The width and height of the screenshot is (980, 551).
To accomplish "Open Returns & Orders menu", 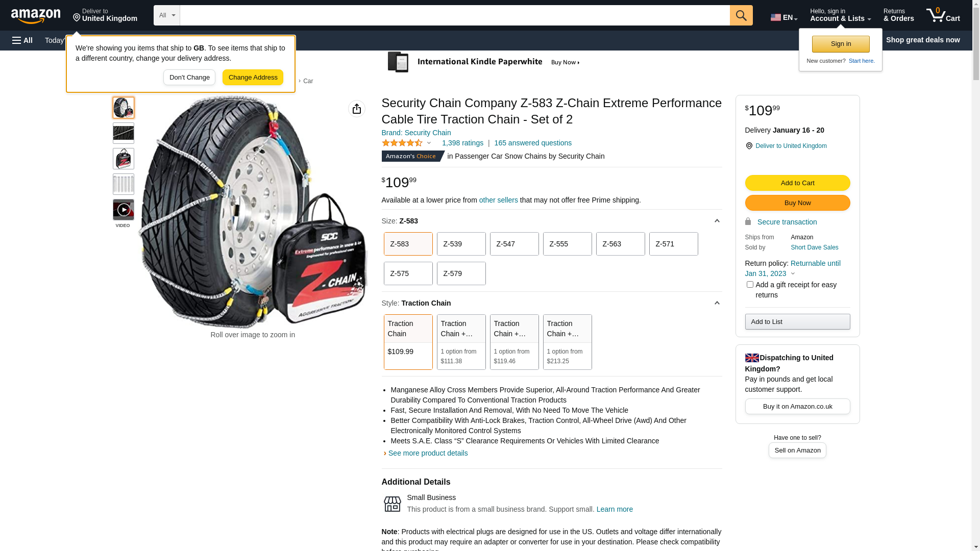I will point(898,15).
